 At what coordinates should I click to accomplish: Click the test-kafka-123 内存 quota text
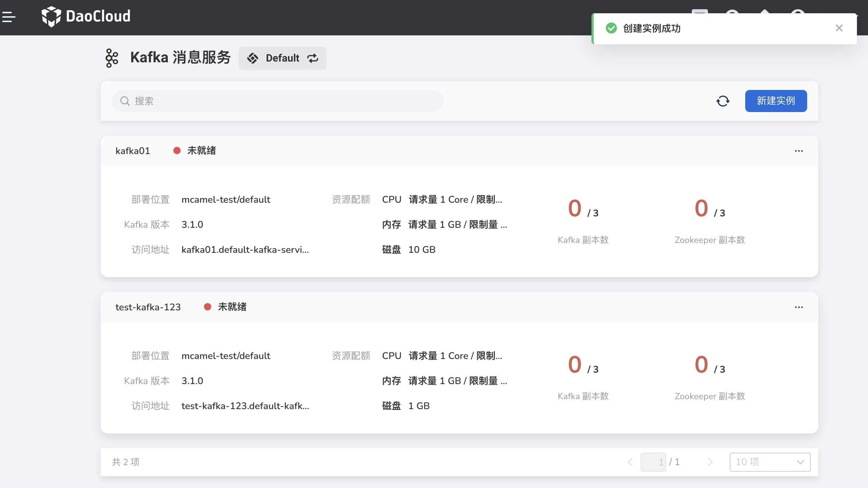coord(458,381)
